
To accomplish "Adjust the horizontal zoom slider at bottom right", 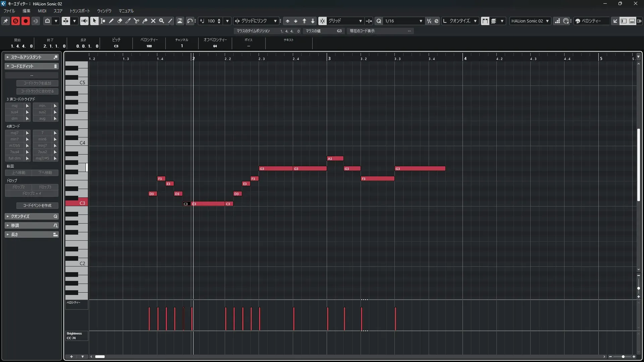I will click(x=623, y=357).
